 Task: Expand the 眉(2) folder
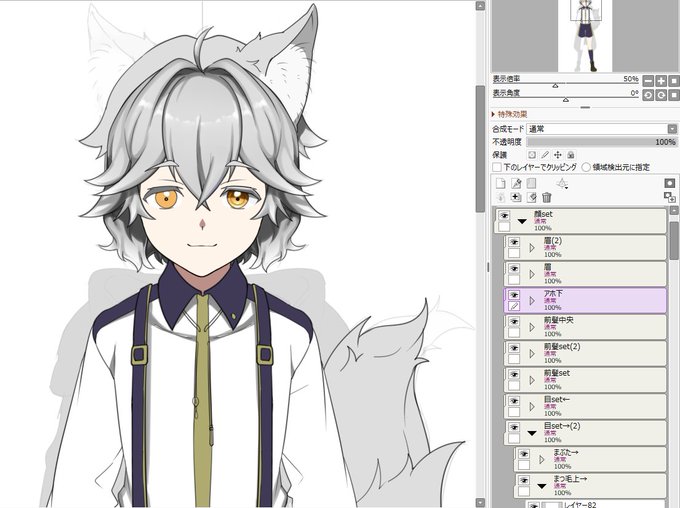[x=532, y=248]
